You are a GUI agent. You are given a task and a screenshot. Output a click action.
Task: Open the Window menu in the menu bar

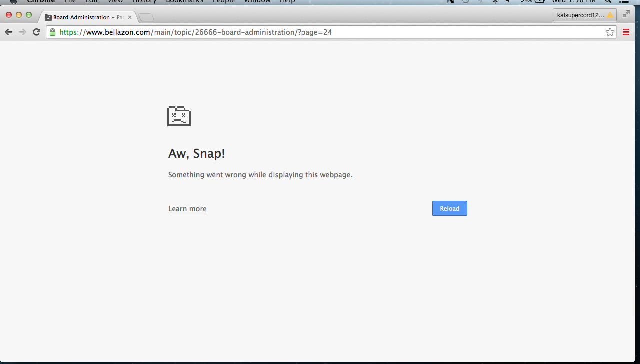257,1
